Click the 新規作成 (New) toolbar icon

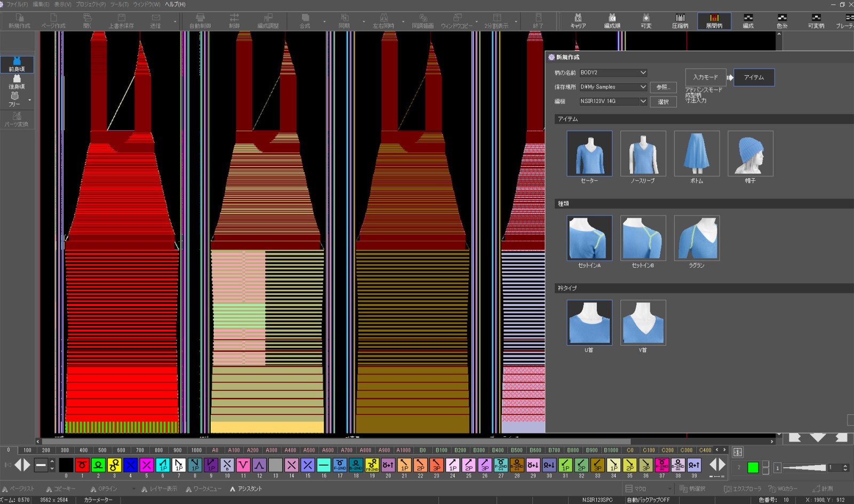coord(19,21)
